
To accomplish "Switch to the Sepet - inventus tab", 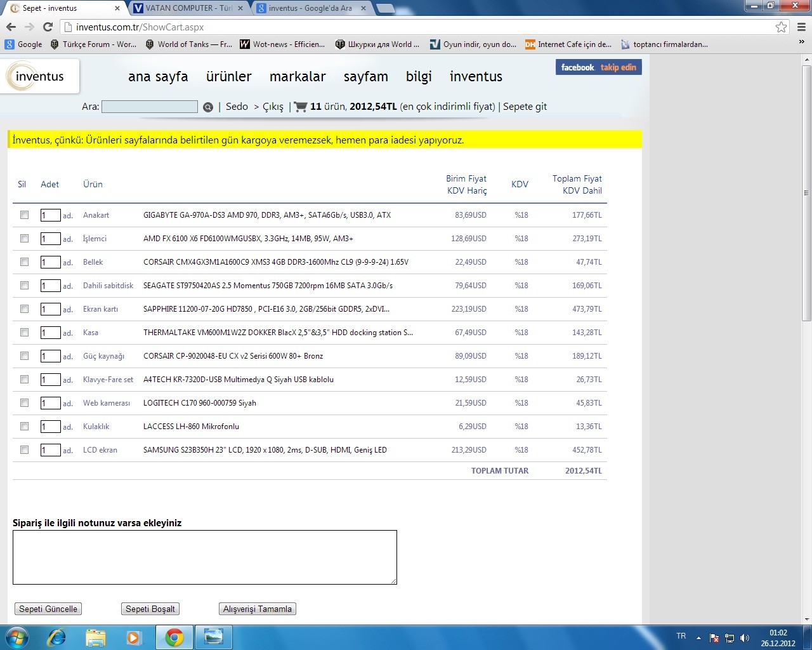I will pyautogui.click(x=63, y=8).
